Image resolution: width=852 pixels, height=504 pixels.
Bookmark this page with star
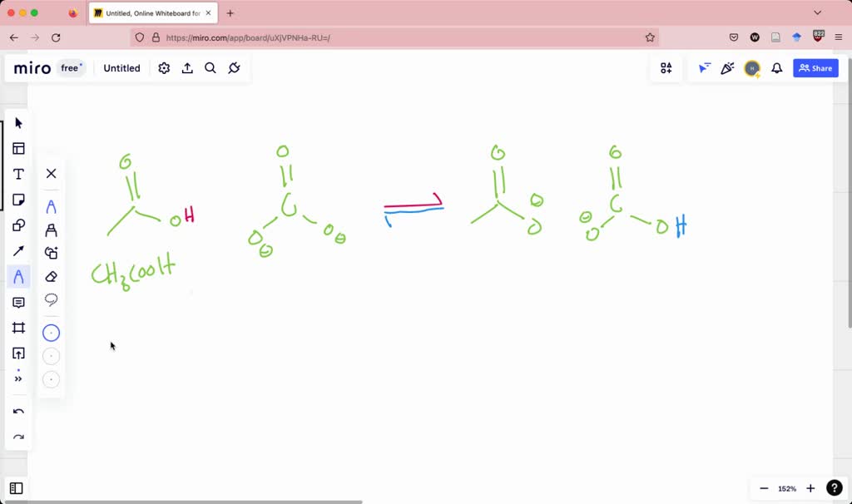tap(650, 37)
